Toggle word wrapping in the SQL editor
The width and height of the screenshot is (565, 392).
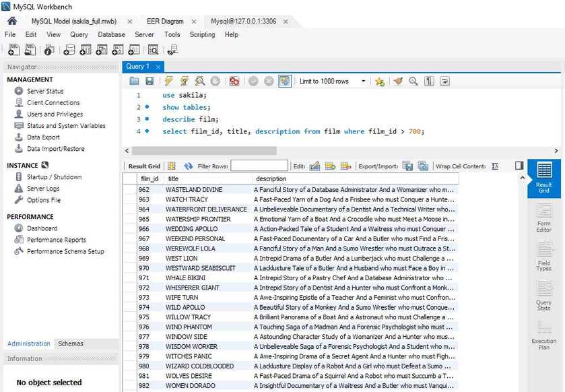(x=444, y=81)
